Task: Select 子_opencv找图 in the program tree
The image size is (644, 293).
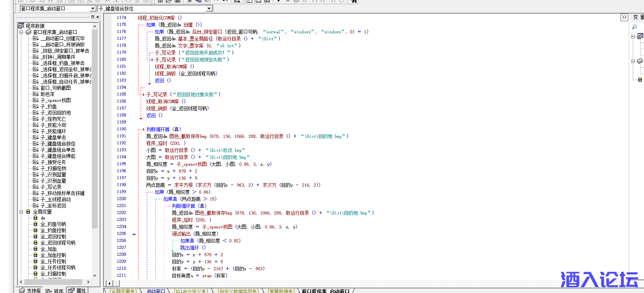Action: tap(55, 100)
